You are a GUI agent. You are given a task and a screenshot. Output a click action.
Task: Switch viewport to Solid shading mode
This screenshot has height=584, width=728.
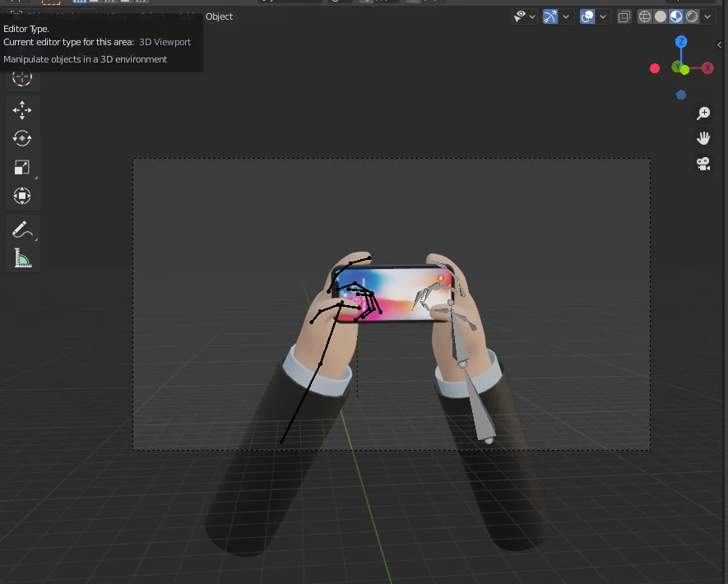point(660,16)
